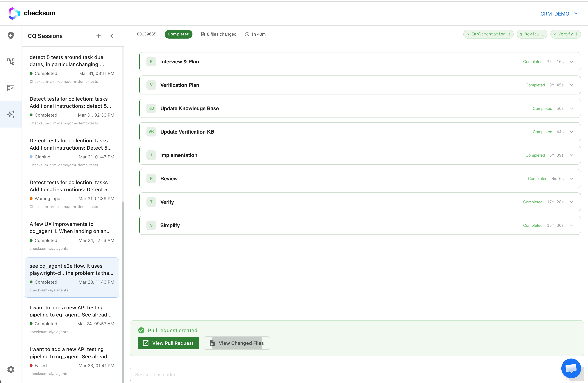Expand the Verification Plan step chevron
Viewport: 588px width, 383px height.
point(571,85)
